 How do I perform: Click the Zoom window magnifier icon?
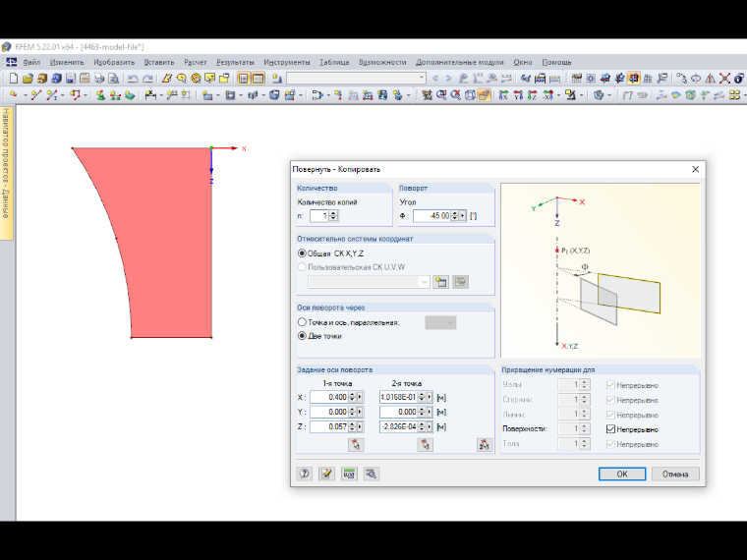(x=441, y=95)
